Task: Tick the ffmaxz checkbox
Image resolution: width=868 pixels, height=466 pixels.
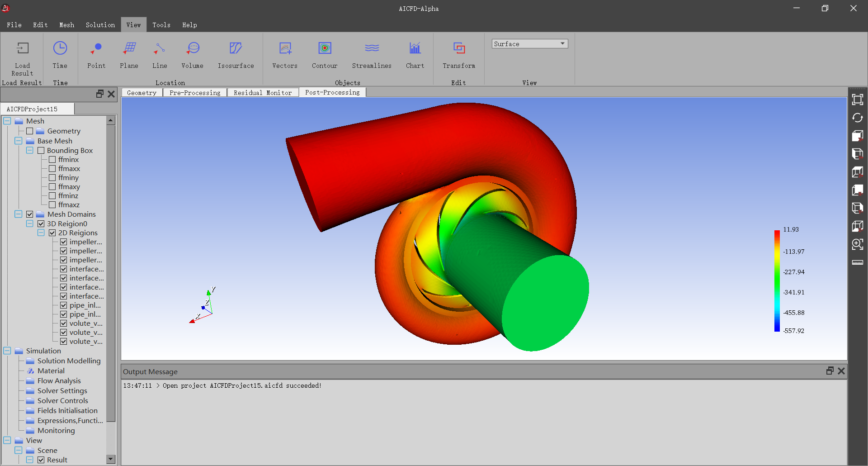Action: click(52, 204)
